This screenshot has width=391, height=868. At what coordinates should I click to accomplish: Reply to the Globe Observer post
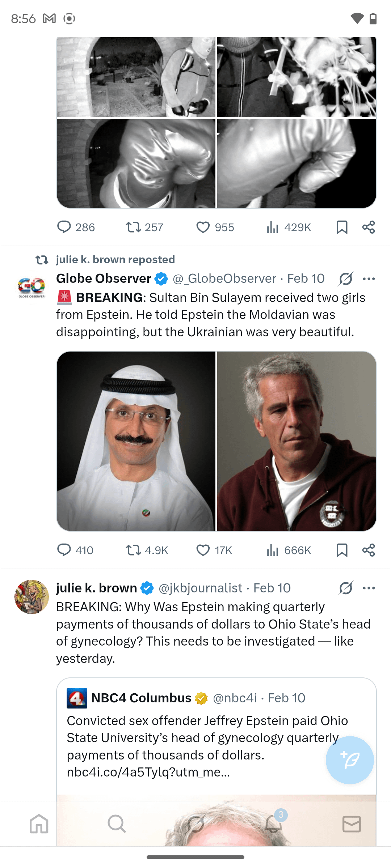[64, 550]
